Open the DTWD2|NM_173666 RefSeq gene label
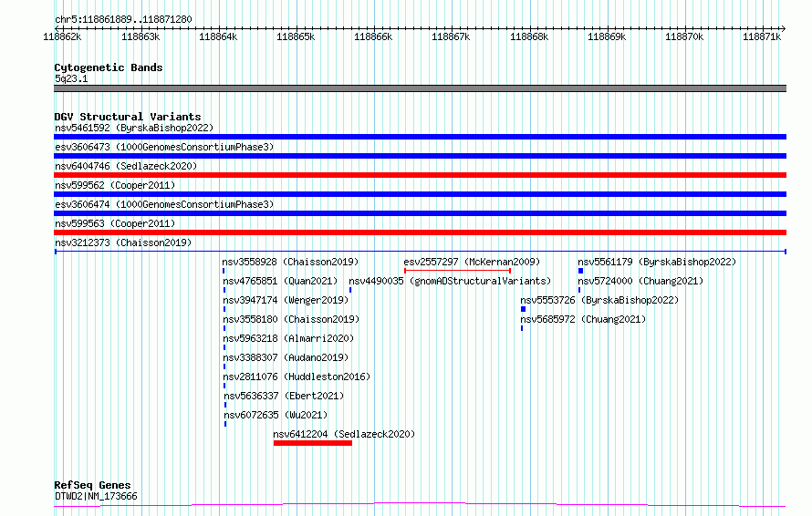Screen dimensions: 812x516 coord(96,496)
